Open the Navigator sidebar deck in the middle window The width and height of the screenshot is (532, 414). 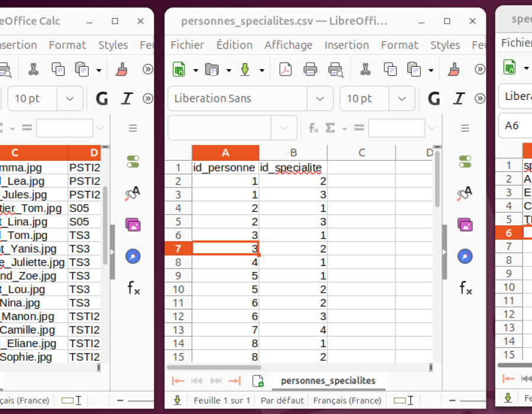coord(465,256)
